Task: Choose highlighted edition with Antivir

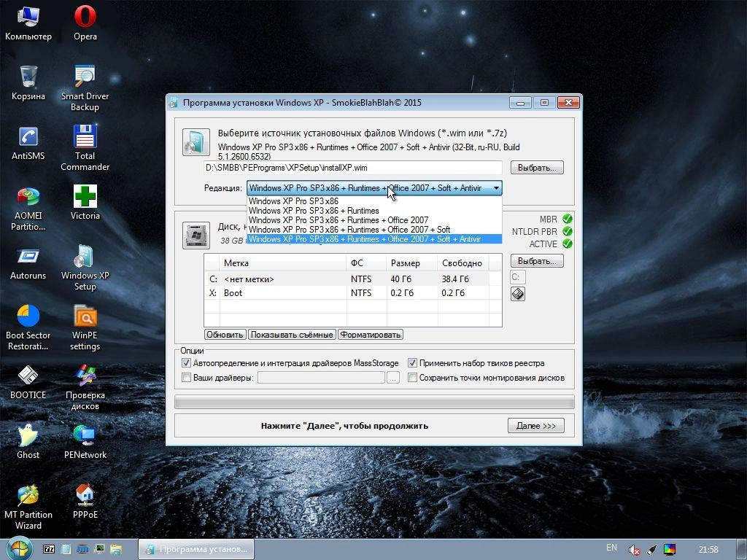Action: [374, 239]
